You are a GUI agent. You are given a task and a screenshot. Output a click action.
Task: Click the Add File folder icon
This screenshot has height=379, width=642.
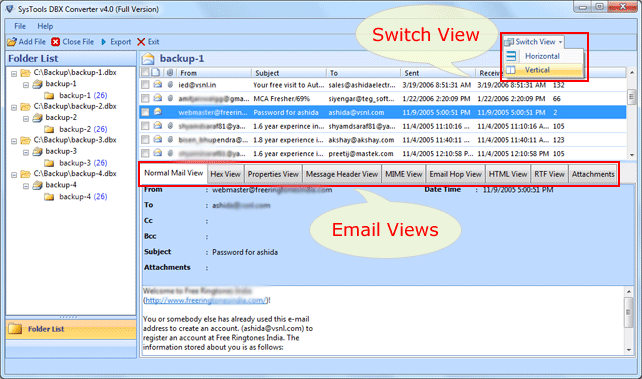(x=12, y=42)
